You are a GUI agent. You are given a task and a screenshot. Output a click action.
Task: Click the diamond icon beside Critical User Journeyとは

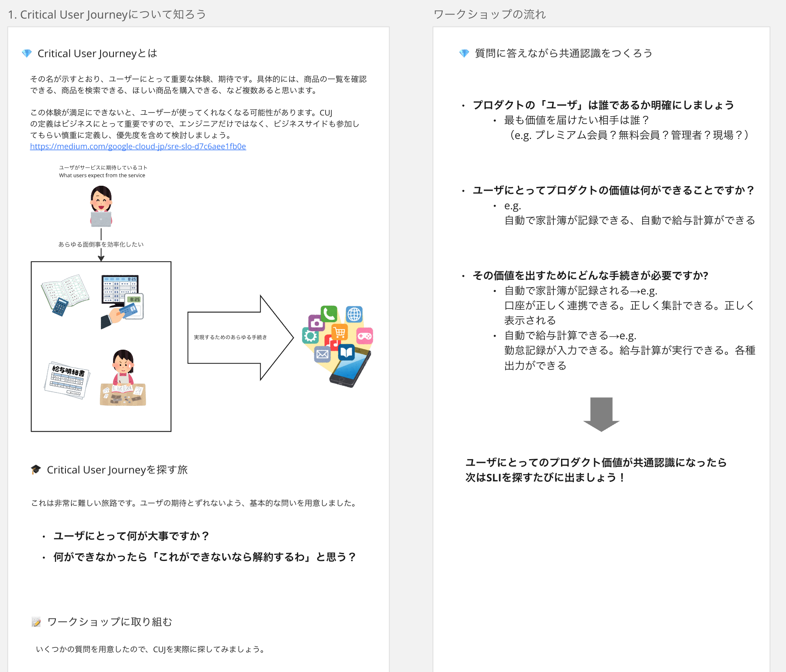[x=27, y=53]
